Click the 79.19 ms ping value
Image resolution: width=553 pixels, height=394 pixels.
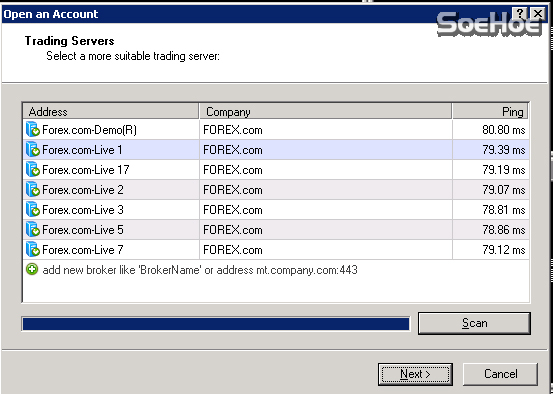[x=504, y=170]
